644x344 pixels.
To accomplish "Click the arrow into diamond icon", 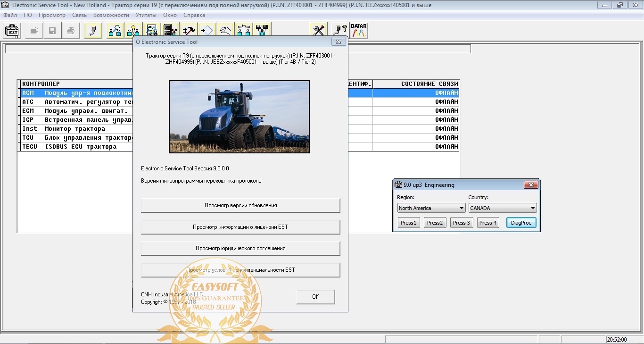I will [x=207, y=31].
